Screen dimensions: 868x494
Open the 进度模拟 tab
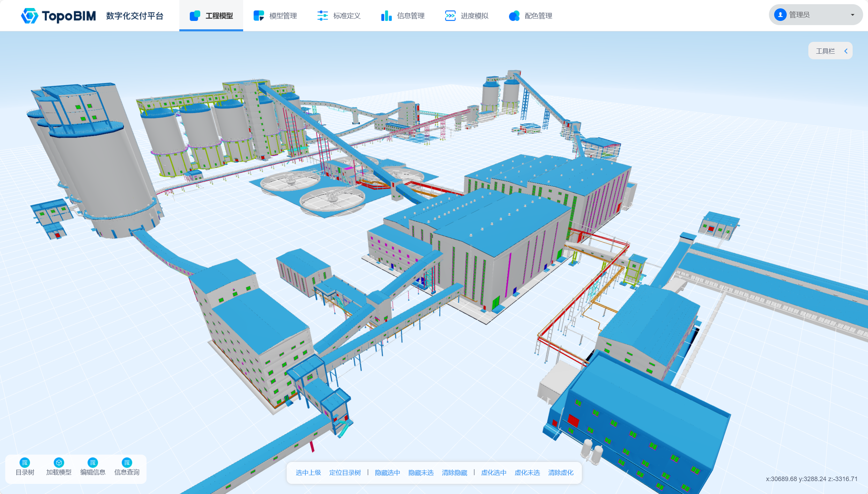(467, 16)
